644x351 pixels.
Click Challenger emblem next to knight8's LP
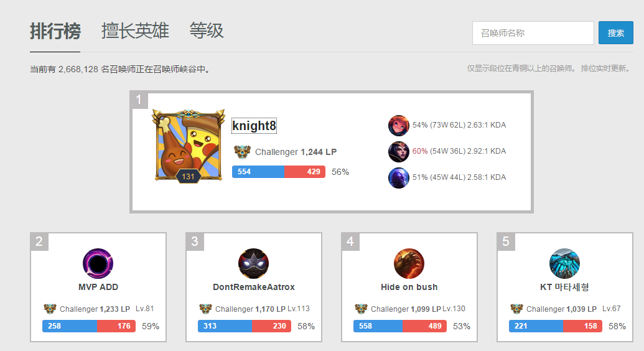pos(242,152)
